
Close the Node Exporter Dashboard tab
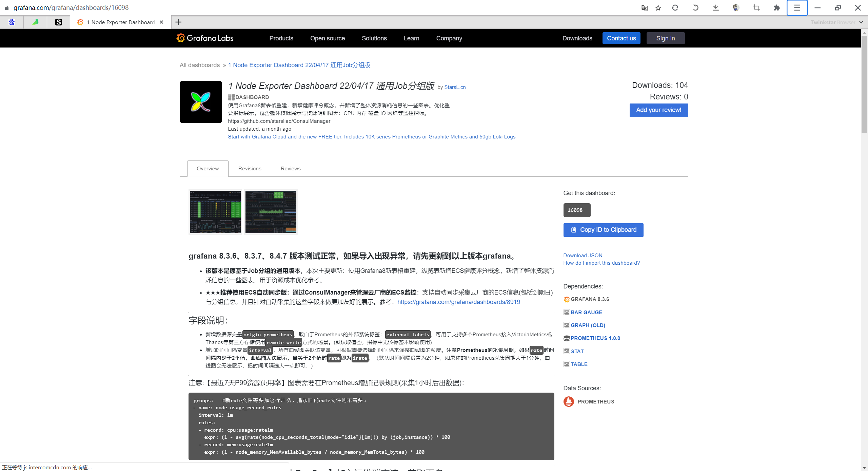(x=161, y=22)
